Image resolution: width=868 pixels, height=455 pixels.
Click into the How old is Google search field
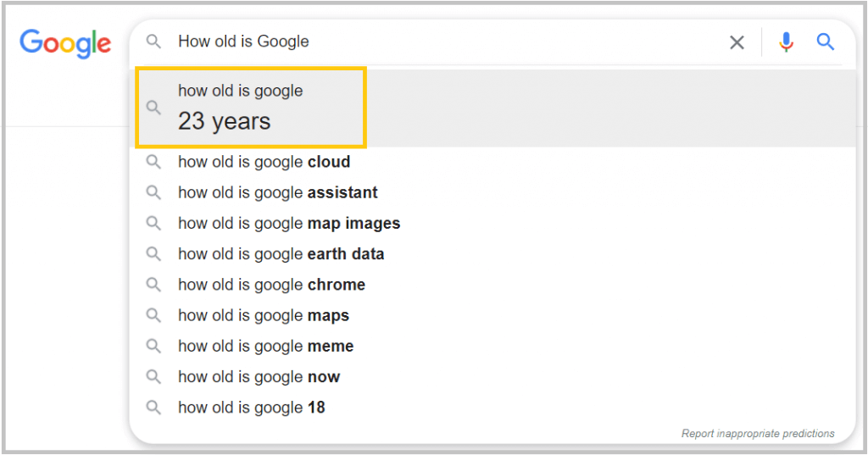(x=442, y=42)
